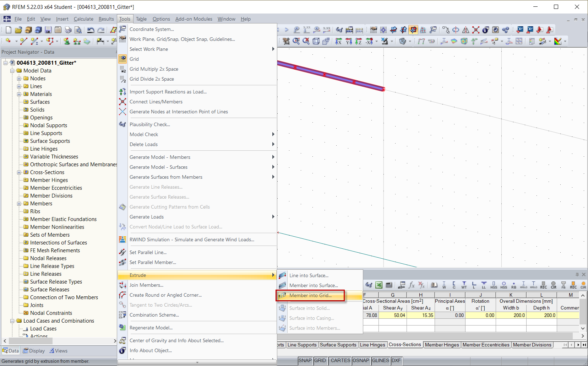Image resolution: width=588 pixels, height=366 pixels.
Task: Open an existing file via the folder icon
Action: pyautogui.click(x=18, y=30)
